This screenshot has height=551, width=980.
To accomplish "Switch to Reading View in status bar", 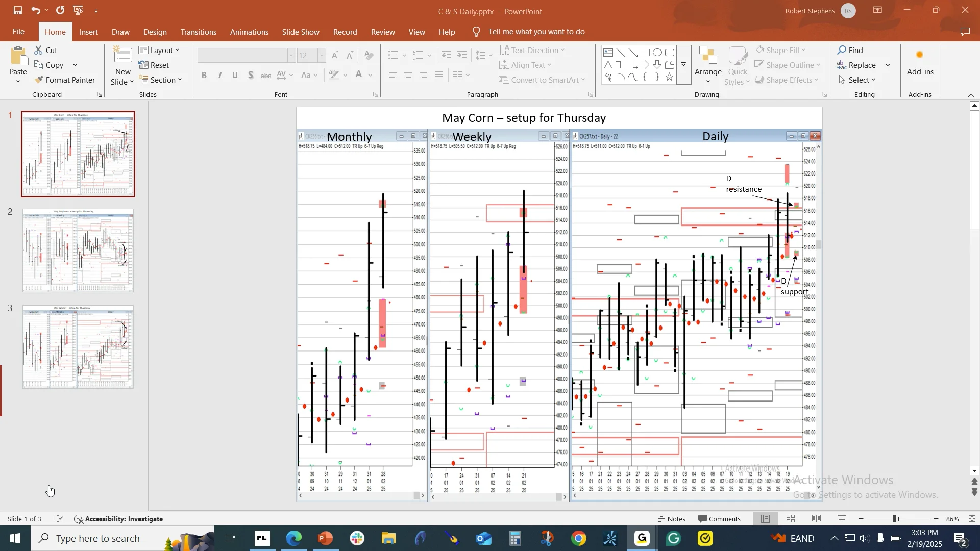I will [816, 519].
